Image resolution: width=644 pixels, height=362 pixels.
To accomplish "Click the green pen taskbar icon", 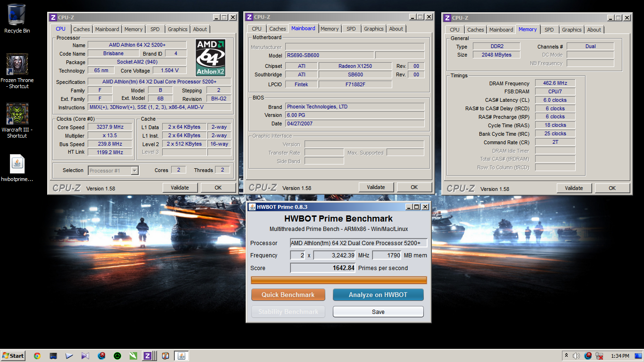I will pyautogui.click(x=133, y=356).
